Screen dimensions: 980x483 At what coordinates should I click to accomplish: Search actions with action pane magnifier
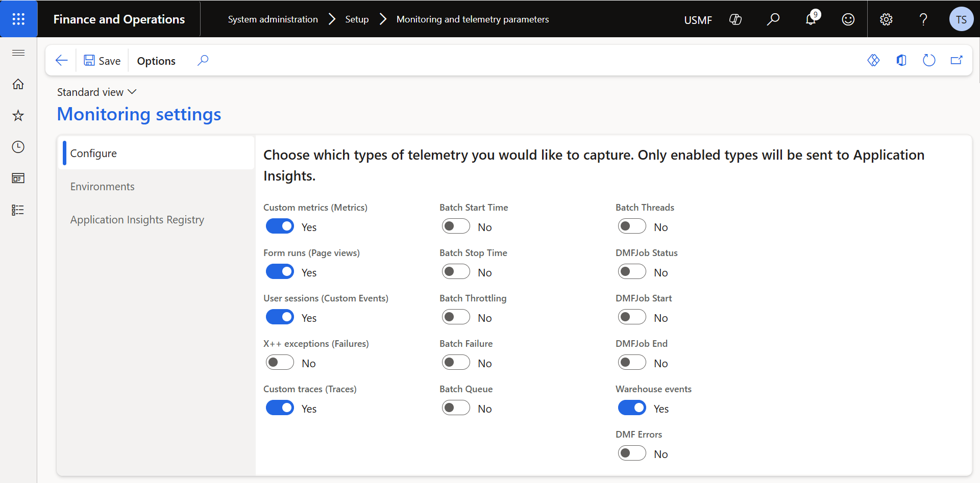(203, 60)
